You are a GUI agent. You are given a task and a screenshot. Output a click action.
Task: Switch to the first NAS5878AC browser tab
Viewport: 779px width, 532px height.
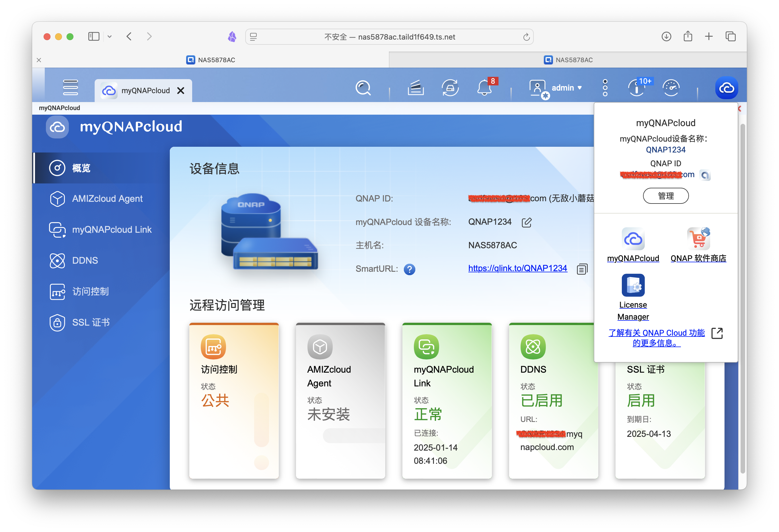tap(211, 60)
